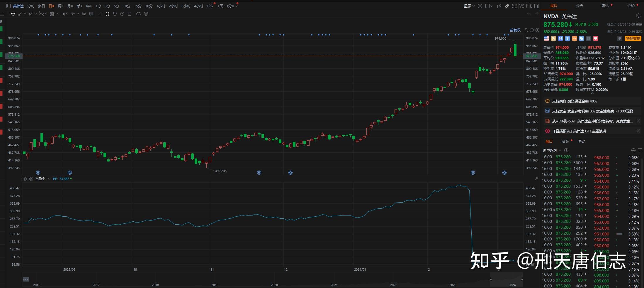This screenshot has height=288, width=644.
Task: Click the 前复权 price adjustment link
Action: click(x=515, y=30)
